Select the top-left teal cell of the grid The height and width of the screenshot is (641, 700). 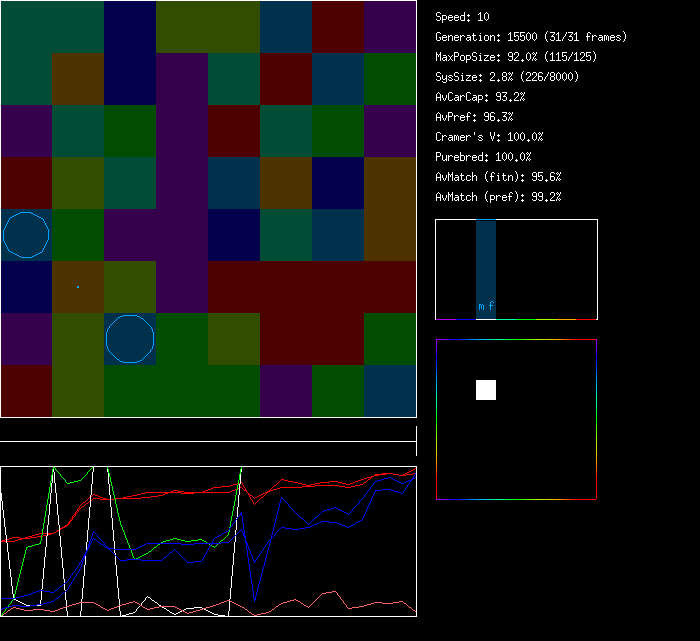pos(26,26)
